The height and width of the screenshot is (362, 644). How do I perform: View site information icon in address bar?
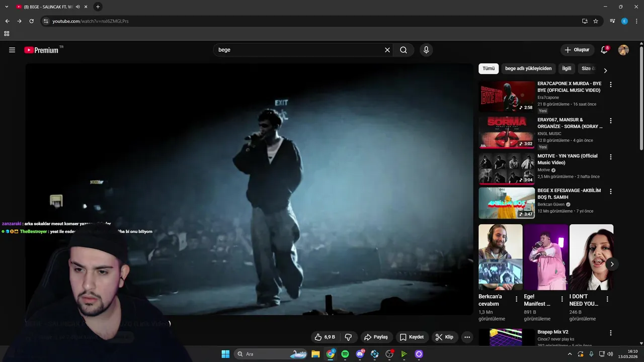click(46, 21)
